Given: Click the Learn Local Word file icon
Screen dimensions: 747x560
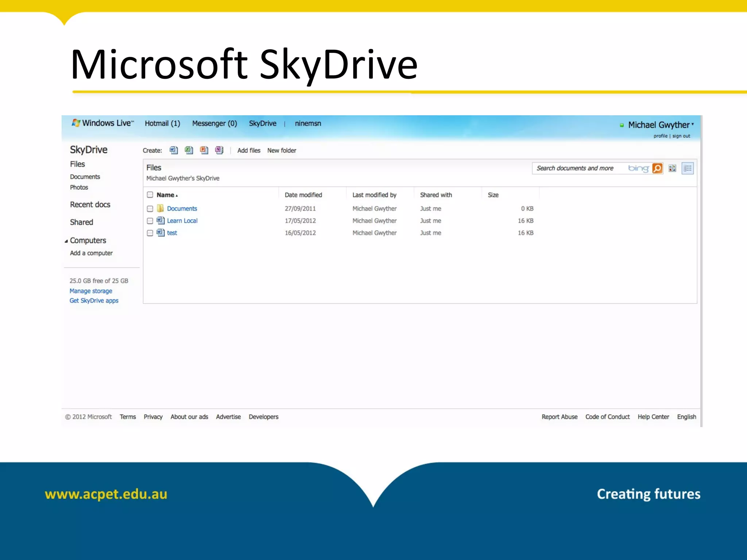Looking at the screenshot, I should pos(160,220).
